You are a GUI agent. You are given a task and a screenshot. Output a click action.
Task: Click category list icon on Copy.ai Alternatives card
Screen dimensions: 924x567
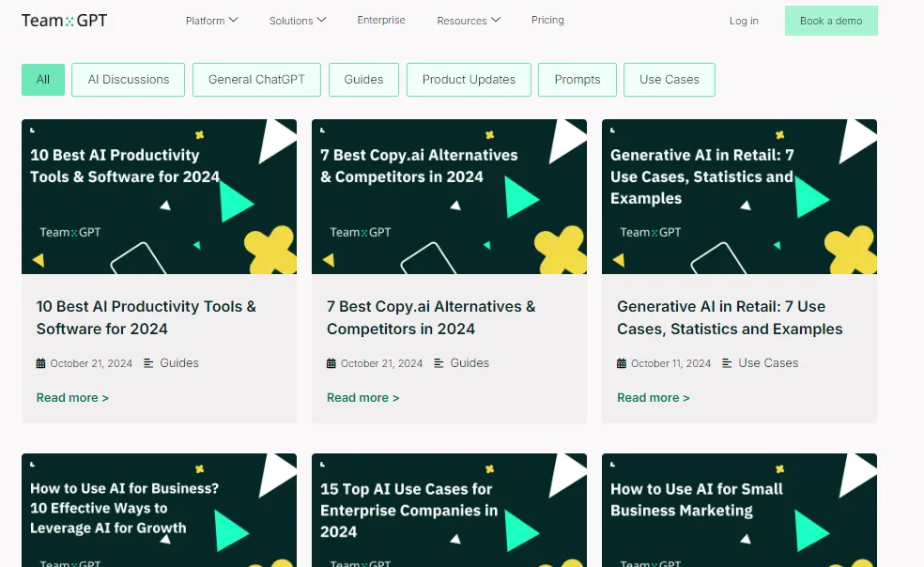[439, 363]
